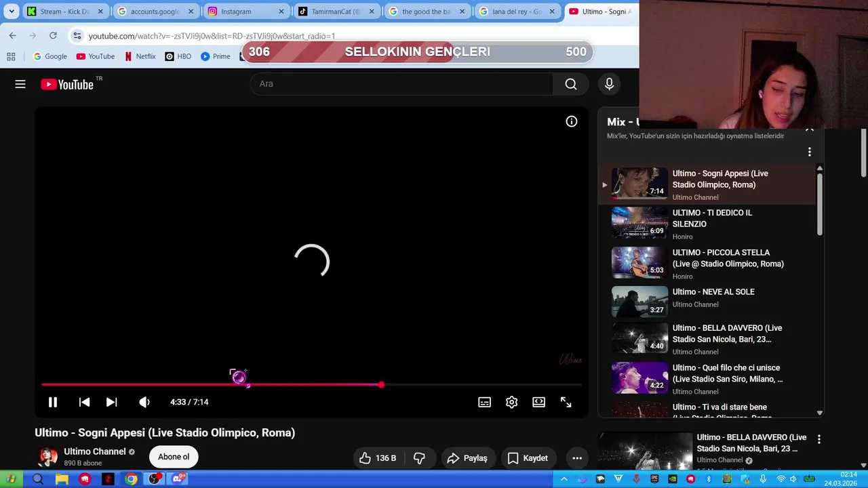This screenshot has height=488, width=868.
Task: Go back in browser
Action: pos(12,35)
